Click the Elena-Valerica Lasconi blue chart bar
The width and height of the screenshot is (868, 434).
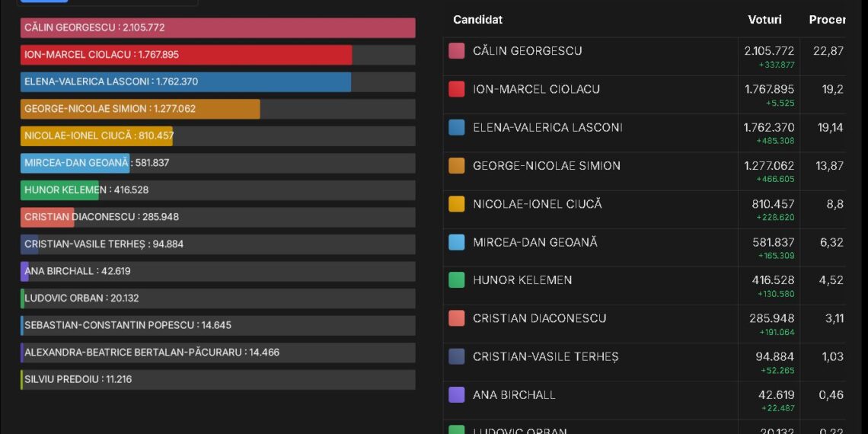click(x=186, y=82)
